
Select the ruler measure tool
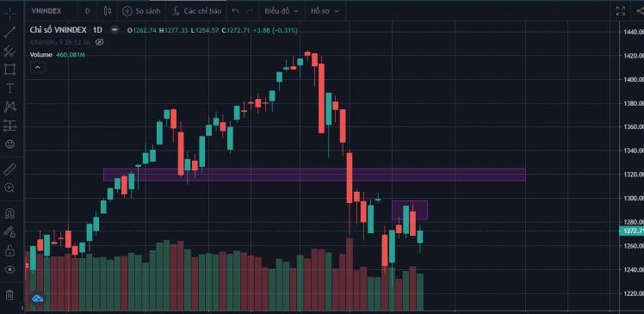pyautogui.click(x=9, y=169)
